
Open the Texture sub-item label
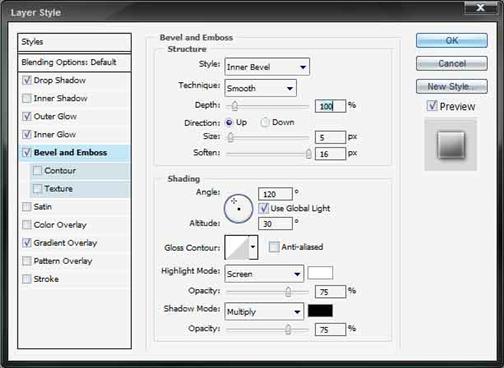click(x=58, y=189)
